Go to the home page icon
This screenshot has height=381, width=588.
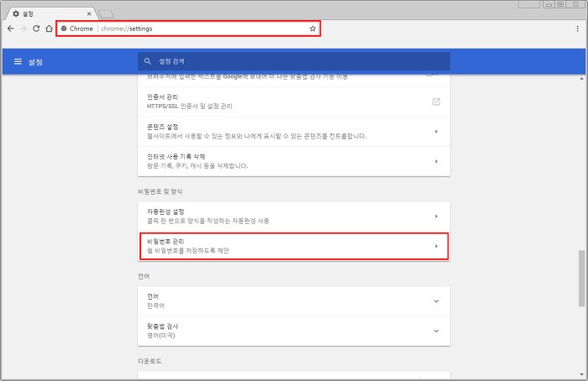point(49,29)
